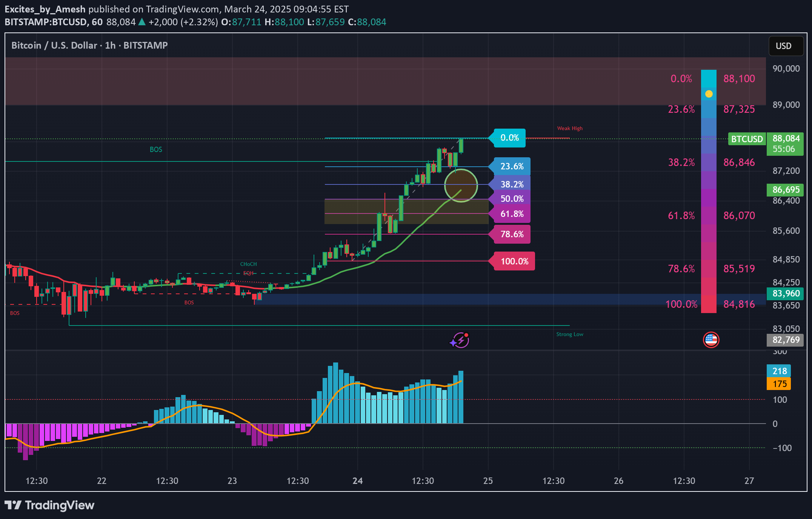The width and height of the screenshot is (812, 519).
Task: Click the purple lightning bolt event icon
Action: pos(460,341)
